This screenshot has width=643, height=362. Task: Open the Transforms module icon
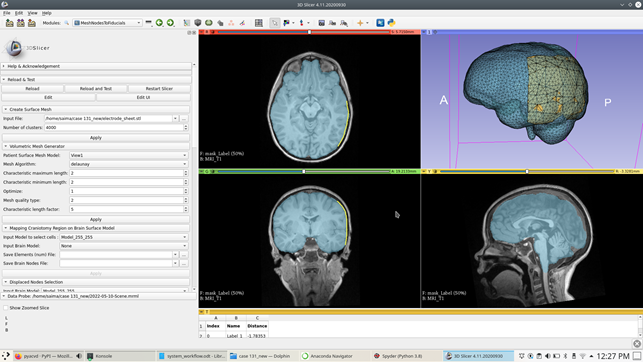click(x=220, y=23)
